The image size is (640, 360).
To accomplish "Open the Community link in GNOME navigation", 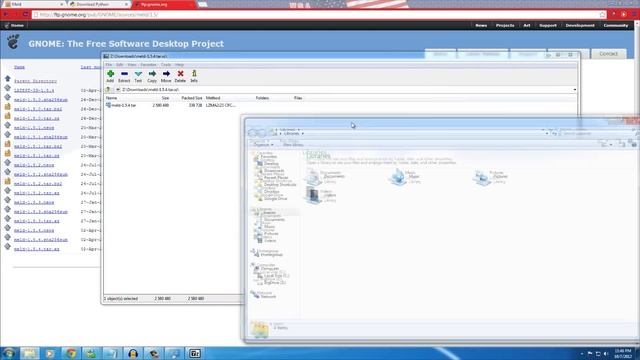I will coord(616,25).
